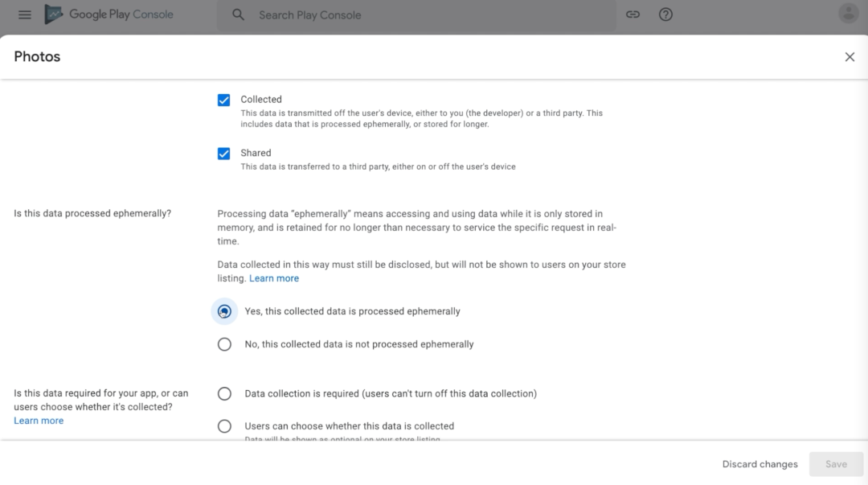Open the help question mark icon
This screenshot has width=868, height=485.
665,14
